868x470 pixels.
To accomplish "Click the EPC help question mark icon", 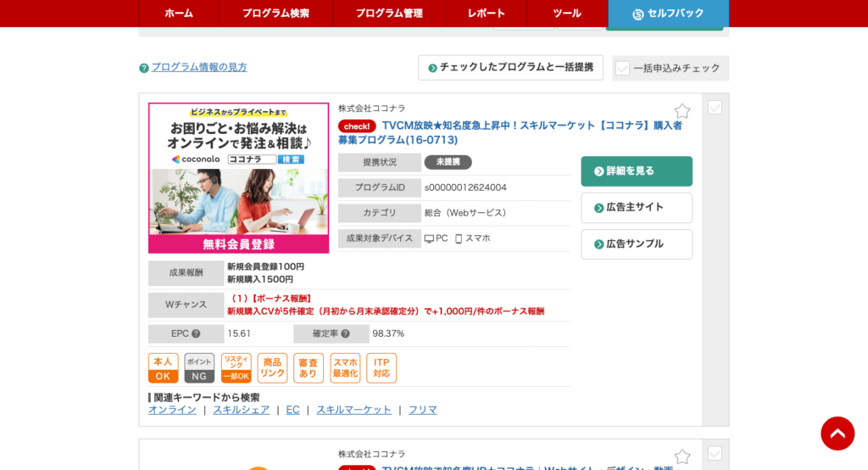I will pyautogui.click(x=196, y=333).
